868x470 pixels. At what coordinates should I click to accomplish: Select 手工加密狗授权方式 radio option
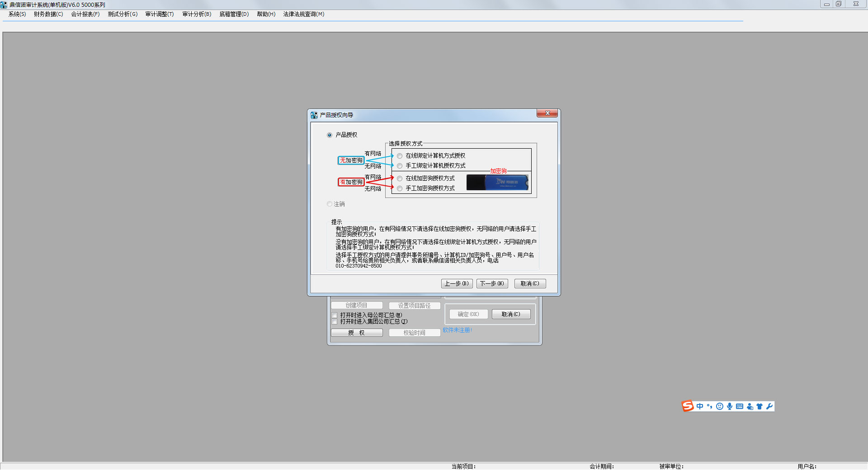399,188
